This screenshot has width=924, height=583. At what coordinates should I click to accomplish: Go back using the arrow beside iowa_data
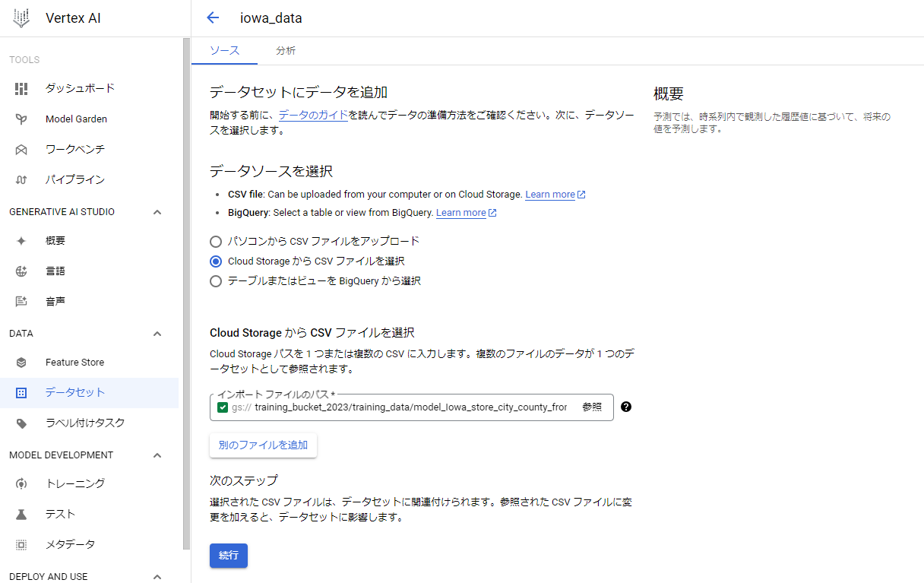click(213, 18)
